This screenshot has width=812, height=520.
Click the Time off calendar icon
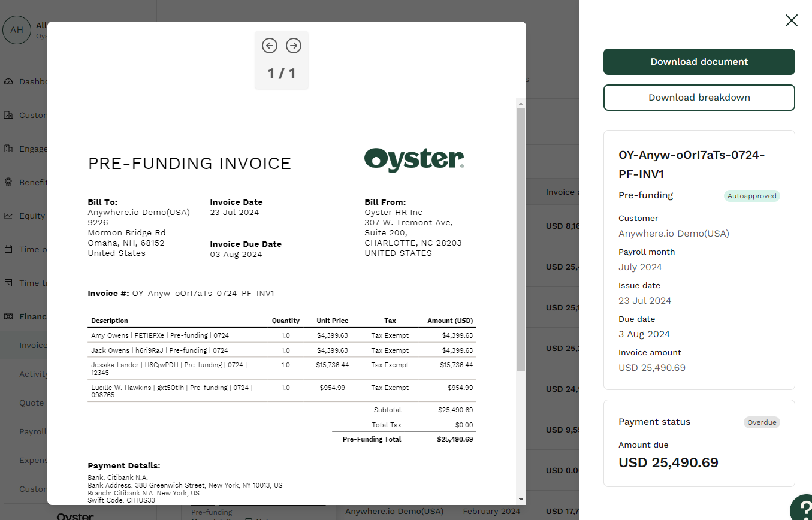[8, 249]
